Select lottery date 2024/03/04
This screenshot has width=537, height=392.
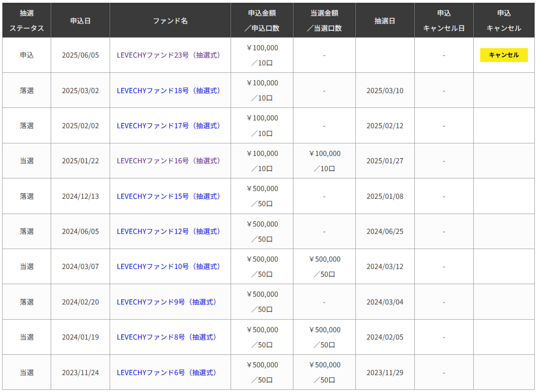click(x=385, y=302)
